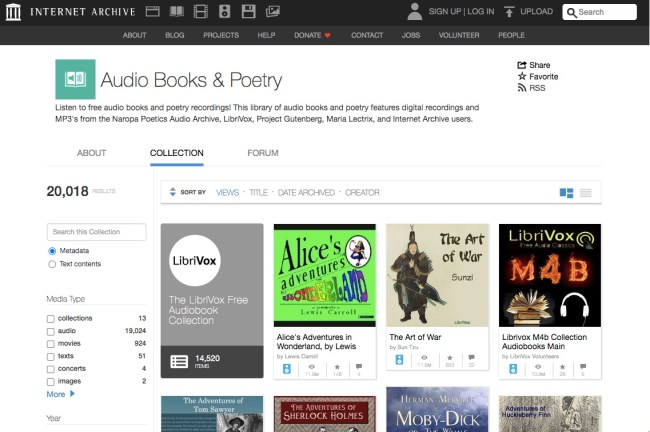Open CONTACT in navigation bar
The image size is (650, 432).
(367, 35)
